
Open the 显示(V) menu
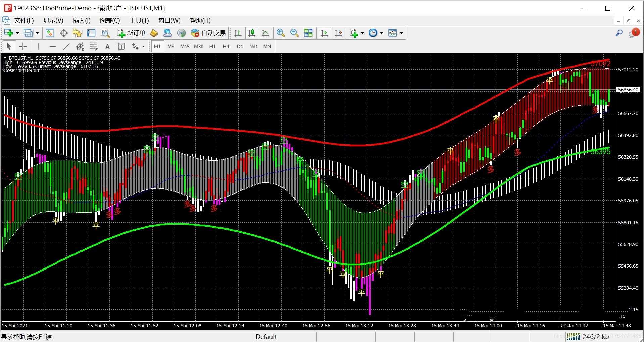tap(53, 20)
